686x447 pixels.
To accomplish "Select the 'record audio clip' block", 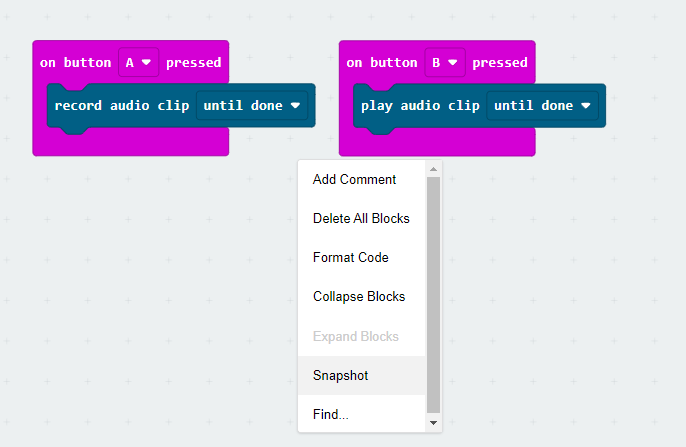I will coord(122,105).
